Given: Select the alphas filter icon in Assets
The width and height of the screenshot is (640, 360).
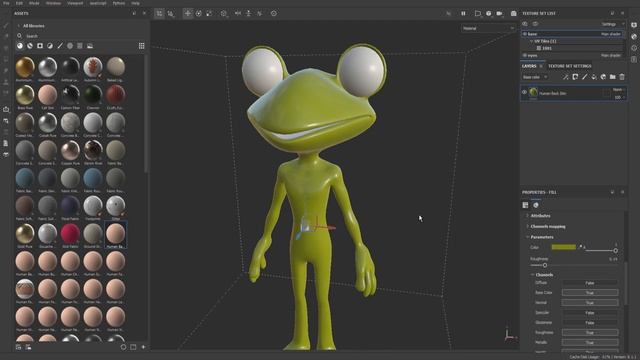Looking at the screenshot, I should point(70,46).
